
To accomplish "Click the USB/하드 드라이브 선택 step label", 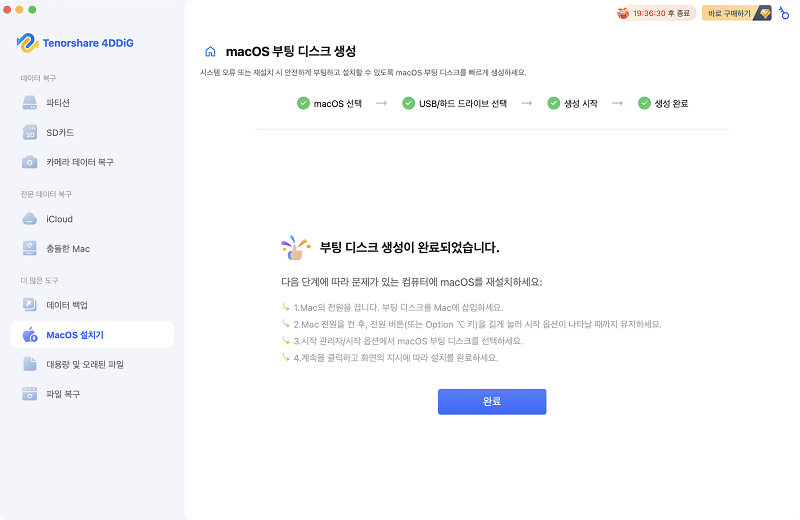I will tap(463, 104).
